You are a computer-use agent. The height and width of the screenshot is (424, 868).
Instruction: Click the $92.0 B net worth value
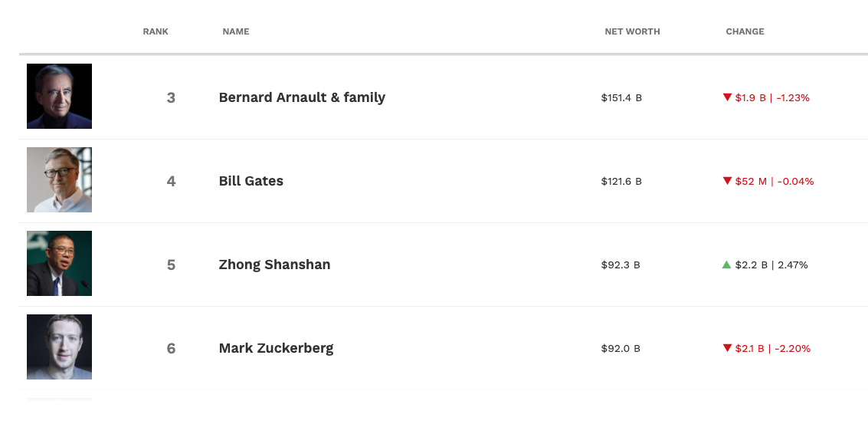point(621,349)
